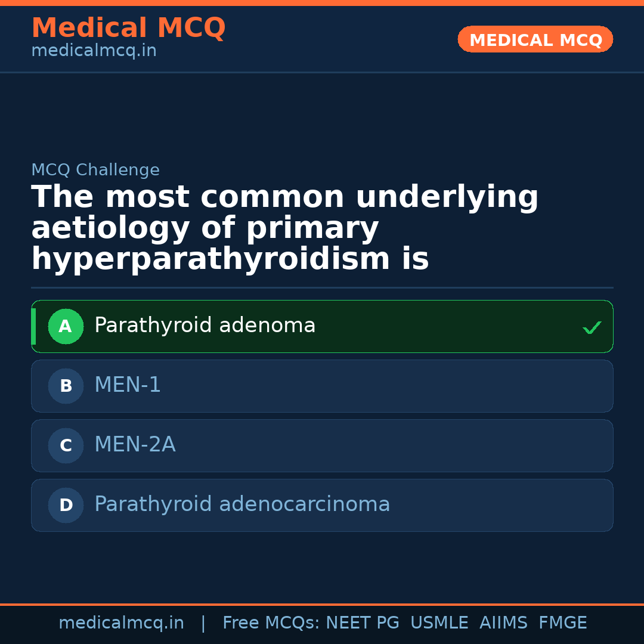The image size is (644, 644).
Task: Click the primary hyperparathyroidism question heading
Action: coord(285,228)
